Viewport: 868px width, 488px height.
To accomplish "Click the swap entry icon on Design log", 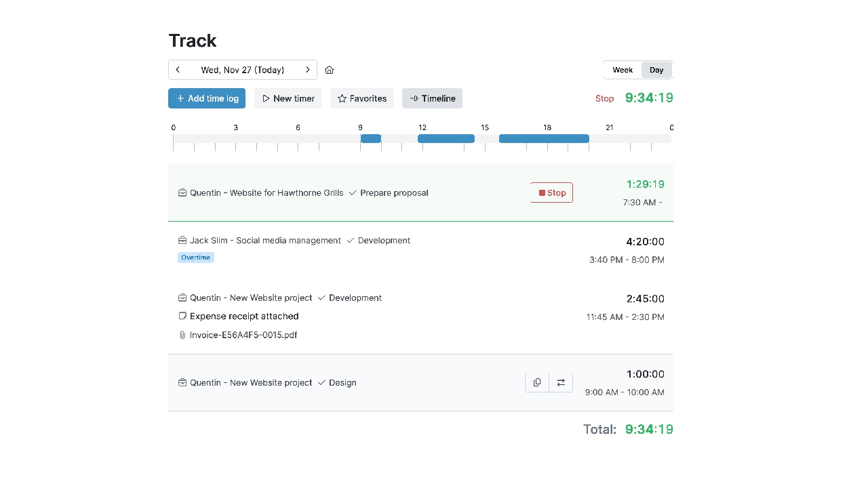I will (561, 382).
